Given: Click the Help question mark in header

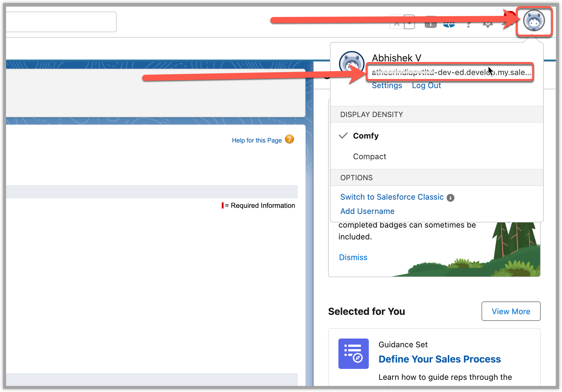Looking at the screenshot, I should 469,24.
